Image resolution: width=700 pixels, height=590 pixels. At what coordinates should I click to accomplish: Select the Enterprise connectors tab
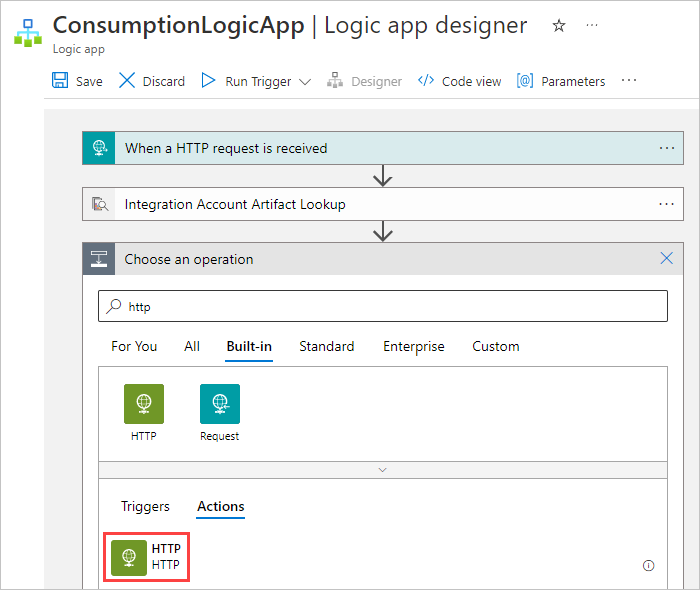click(x=414, y=347)
